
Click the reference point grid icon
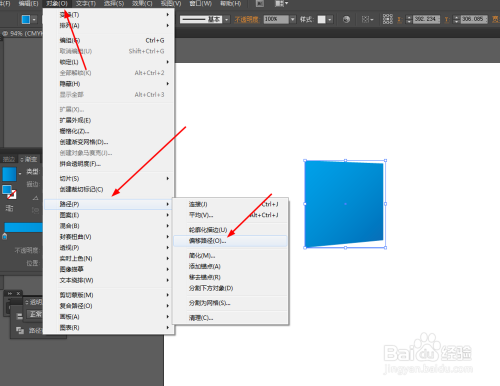[388, 19]
